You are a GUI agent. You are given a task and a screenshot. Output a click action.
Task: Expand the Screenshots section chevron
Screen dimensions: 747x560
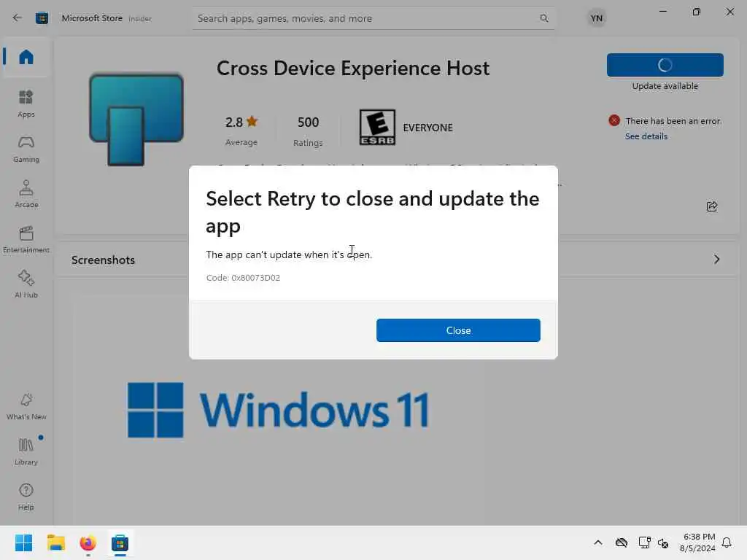716,260
